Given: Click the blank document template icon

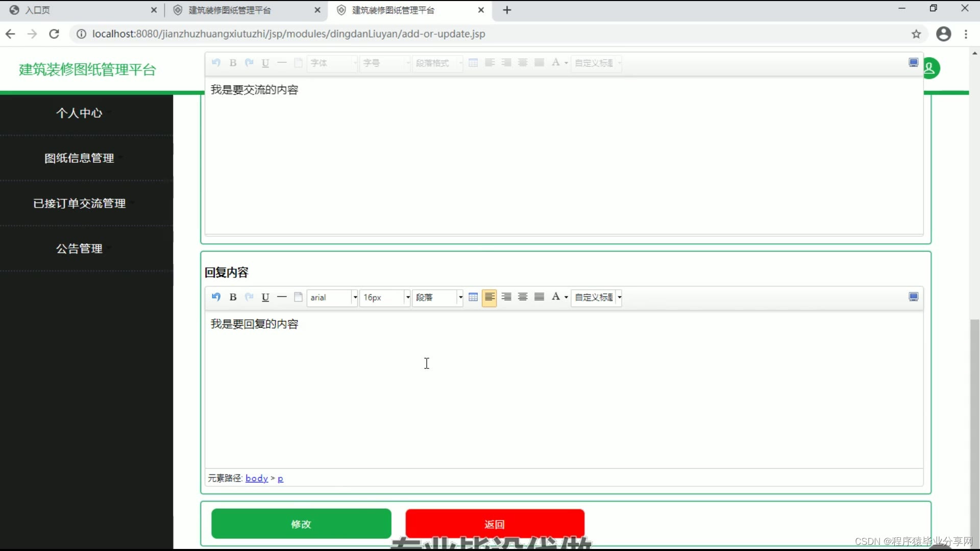Looking at the screenshot, I should pos(299,297).
